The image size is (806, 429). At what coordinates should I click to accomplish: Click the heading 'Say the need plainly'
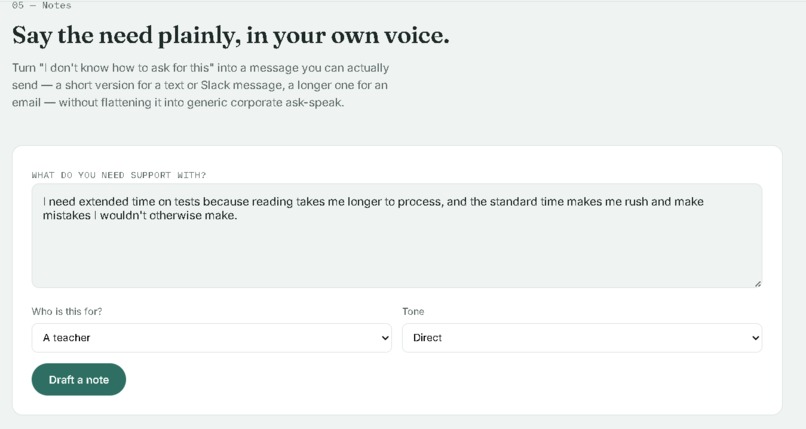(231, 35)
